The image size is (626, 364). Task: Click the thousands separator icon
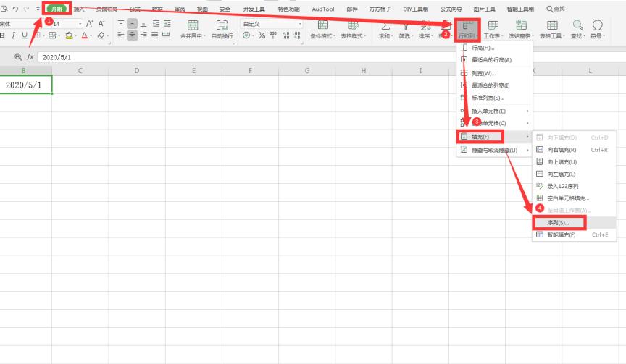tap(273, 35)
